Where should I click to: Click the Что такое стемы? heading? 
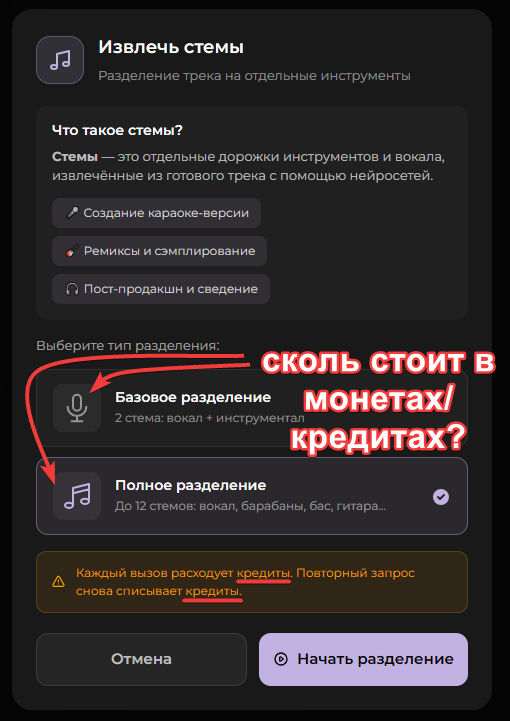(x=117, y=130)
